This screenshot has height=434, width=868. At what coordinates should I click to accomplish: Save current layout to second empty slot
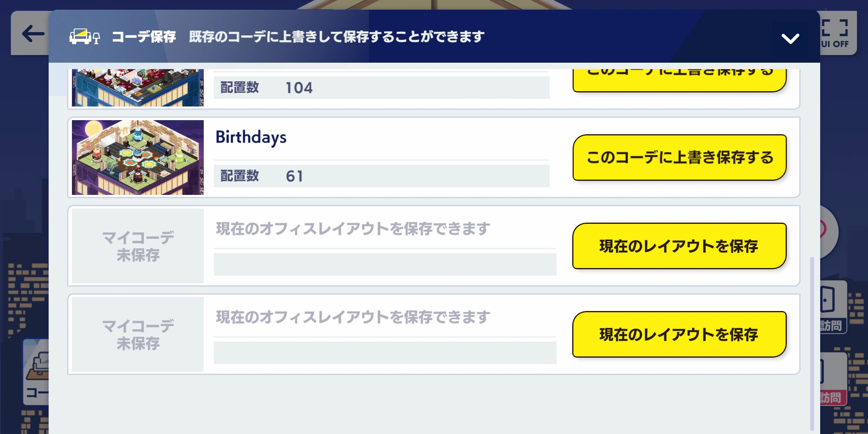pyautogui.click(x=679, y=334)
